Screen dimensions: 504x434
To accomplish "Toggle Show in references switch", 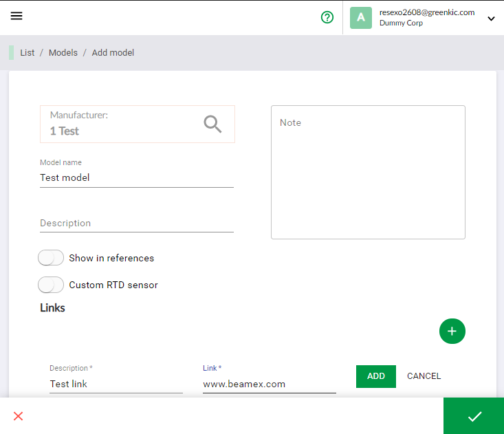I will click(51, 258).
